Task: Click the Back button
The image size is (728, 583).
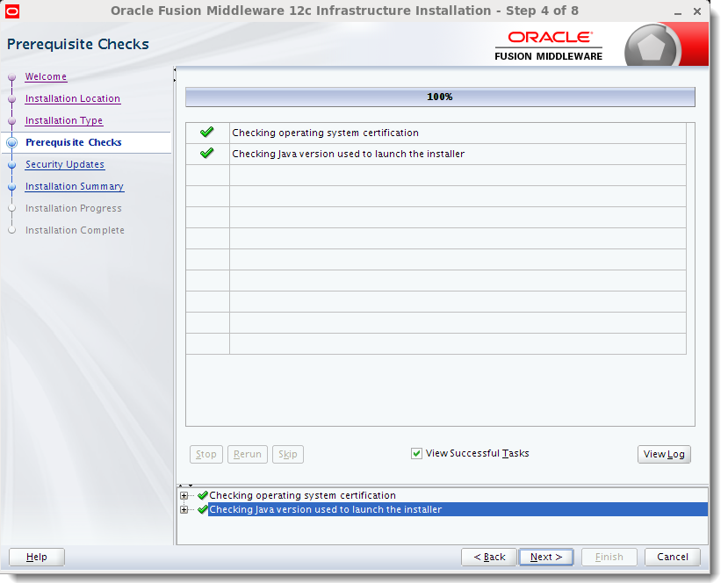Action: coord(488,557)
